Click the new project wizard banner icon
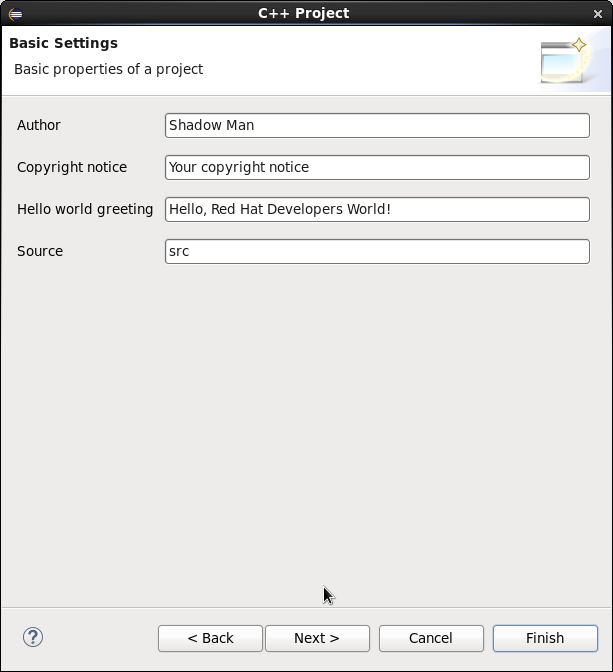The width and height of the screenshot is (613, 672). click(x=563, y=61)
